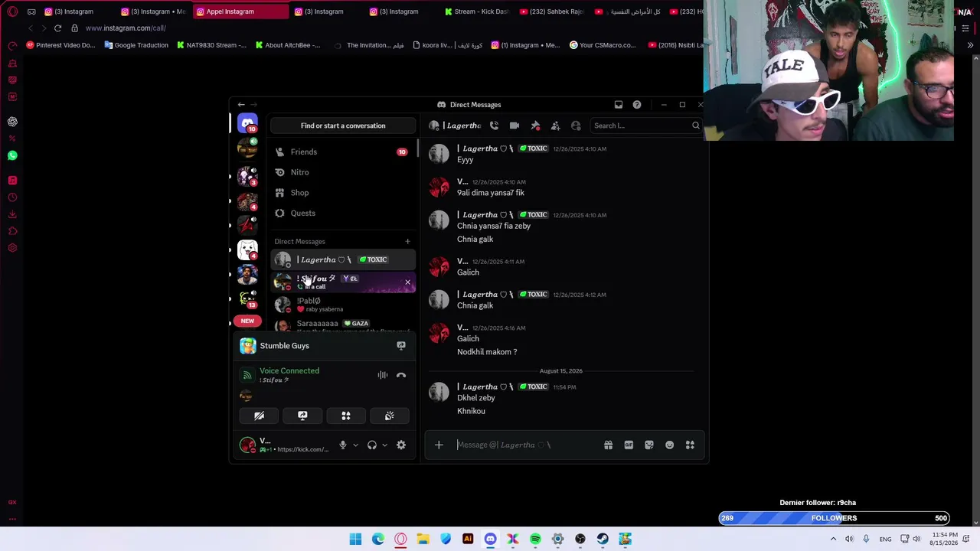Open activities button in voice panel
The width and height of the screenshot is (980, 551).
coord(346,416)
